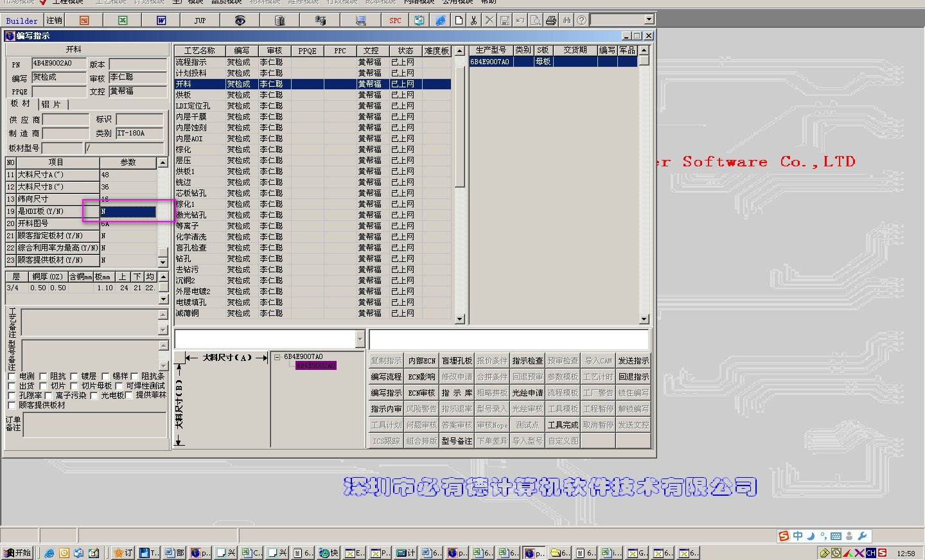Click the 编写流程 button
Screen dimensions: 925x560
click(386, 377)
